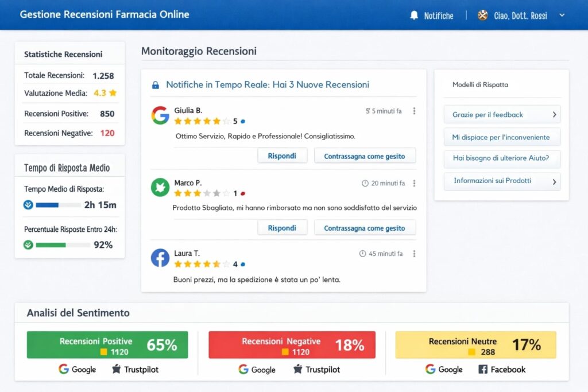
Task: Open the Notifiche bell icon
Action: point(413,15)
